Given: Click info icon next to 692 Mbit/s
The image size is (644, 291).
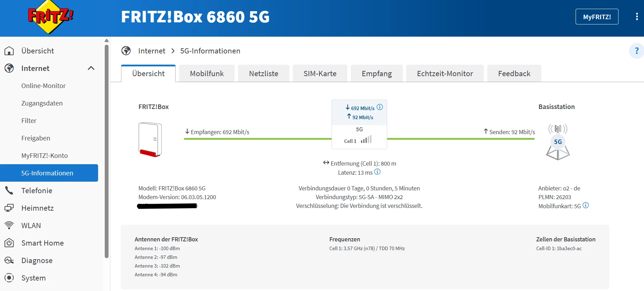Looking at the screenshot, I should (x=380, y=107).
